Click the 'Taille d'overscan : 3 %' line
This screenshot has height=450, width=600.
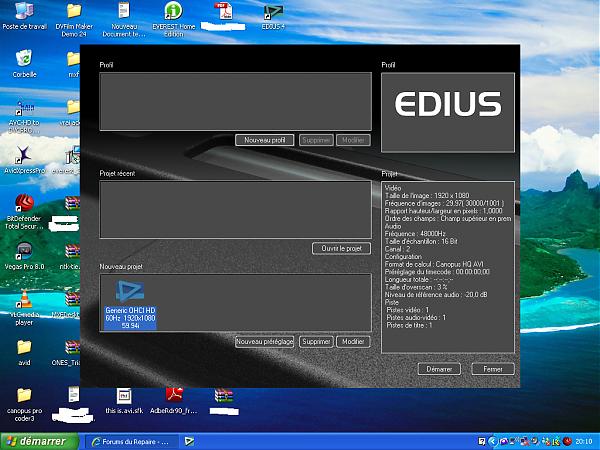point(416,287)
